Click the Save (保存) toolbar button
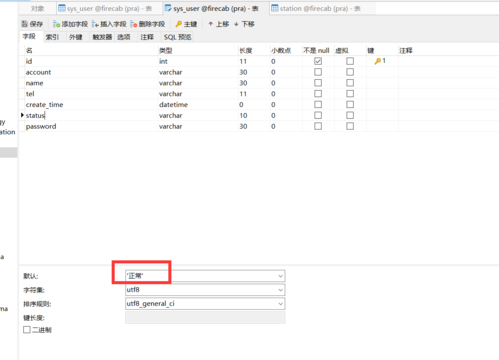499x360 pixels. click(x=32, y=24)
